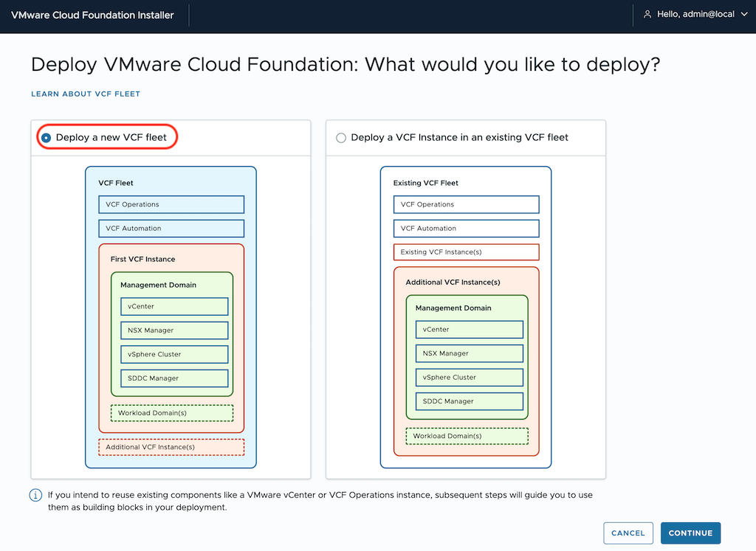This screenshot has height=551, width=756.
Task: Click VCF Fleet heading in left diagram
Action: pyautogui.click(x=116, y=183)
